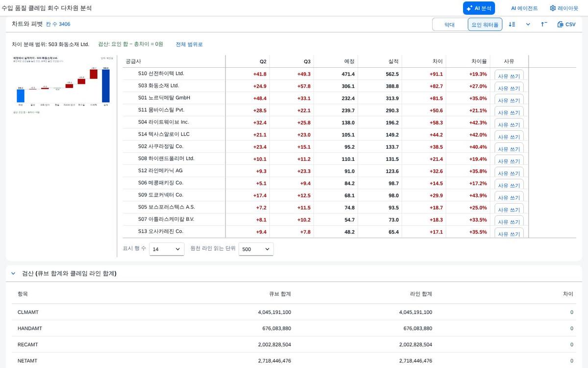Select the 요인 워터폴 view toggle
Image resolution: width=588 pixels, height=368 pixels.
[x=485, y=25]
